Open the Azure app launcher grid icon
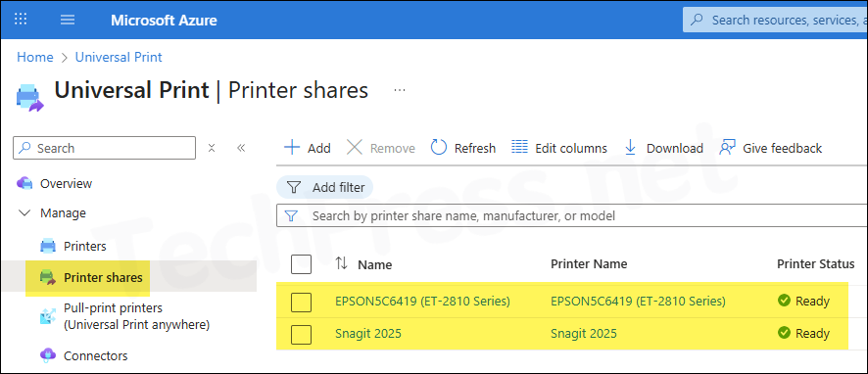This screenshot has height=374, width=868. (21, 20)
